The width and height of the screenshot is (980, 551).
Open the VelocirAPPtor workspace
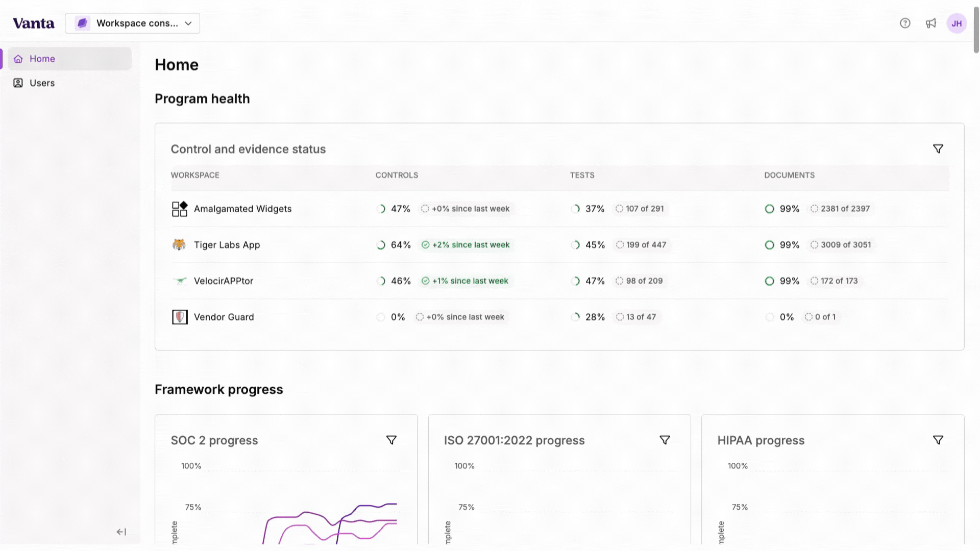tap(224, 281)
